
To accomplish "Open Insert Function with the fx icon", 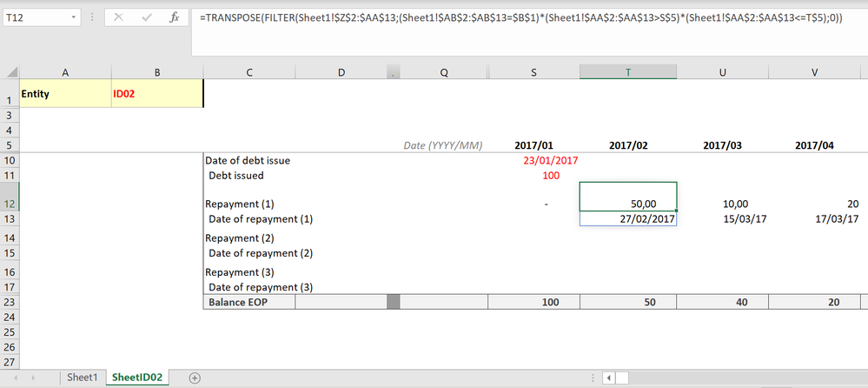I will [175, 17].
